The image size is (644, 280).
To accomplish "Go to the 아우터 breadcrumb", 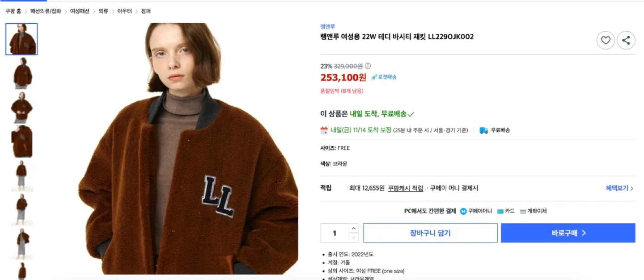I will click(124, 11).
